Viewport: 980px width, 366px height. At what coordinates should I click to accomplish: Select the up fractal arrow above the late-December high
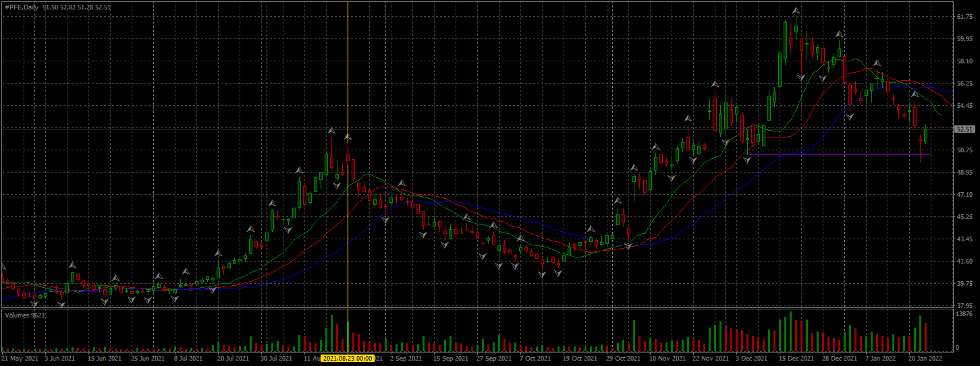click(839, 34)
